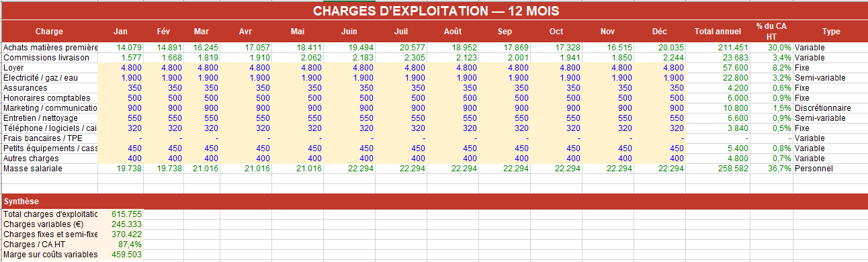The image size is (868, 262).
Task: Click the Charge column header
Action: pyautogui.click(x=49, y=32)
